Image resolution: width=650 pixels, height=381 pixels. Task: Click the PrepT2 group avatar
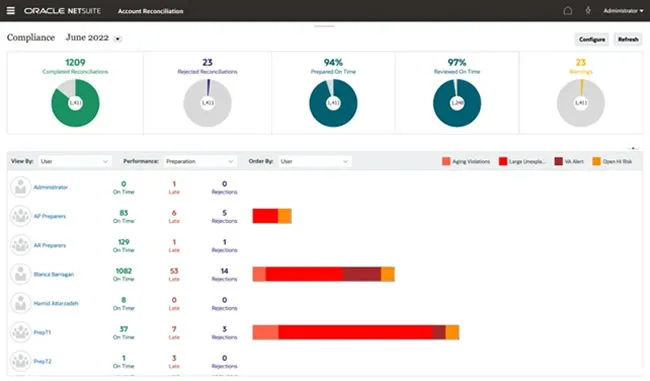[x=20, y=361]
